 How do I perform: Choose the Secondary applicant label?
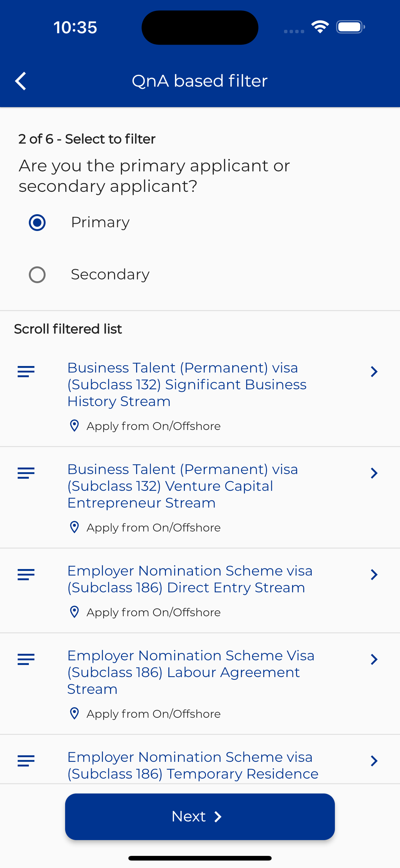coord(110,274)
